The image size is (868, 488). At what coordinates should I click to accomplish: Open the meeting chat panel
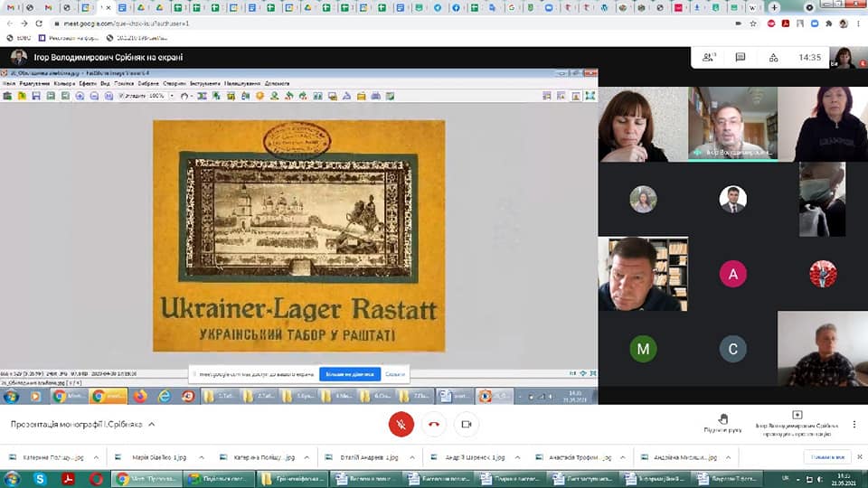[x=741, y=57]
